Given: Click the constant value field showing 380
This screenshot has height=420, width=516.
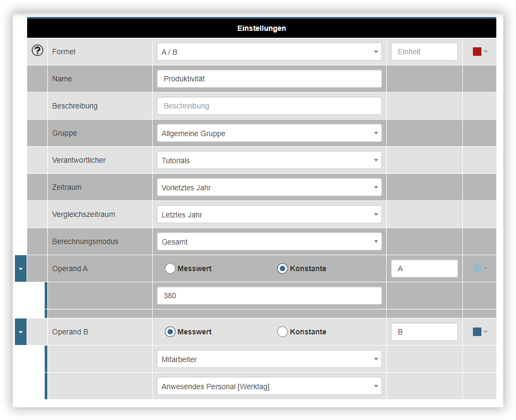Looking at the screenshot, I should [x=269, y=295].
